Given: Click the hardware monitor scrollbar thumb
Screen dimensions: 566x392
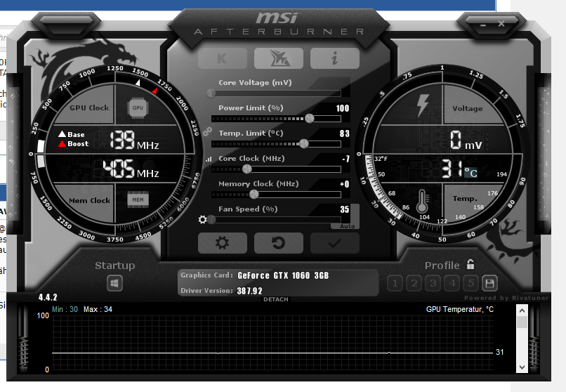Looking at the screenshot, I should tap(522, 322).
